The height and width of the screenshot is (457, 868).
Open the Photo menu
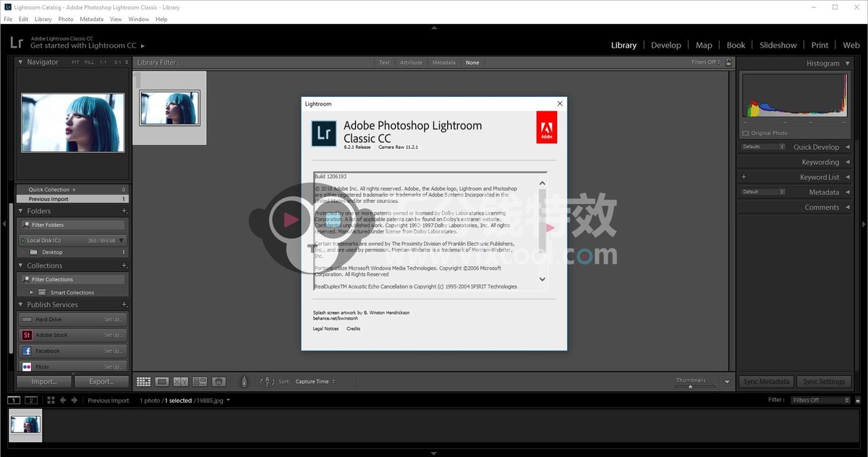[65, 20]
